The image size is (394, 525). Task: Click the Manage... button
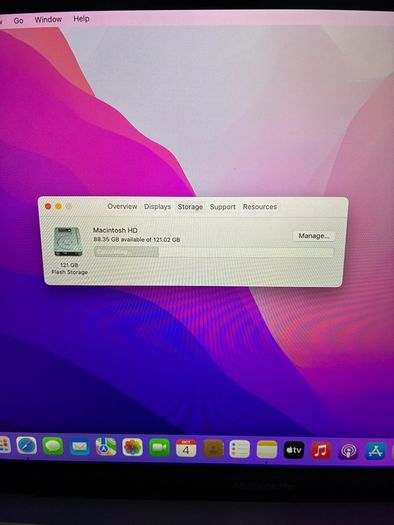pyautogui.click(x=314, y=236)
